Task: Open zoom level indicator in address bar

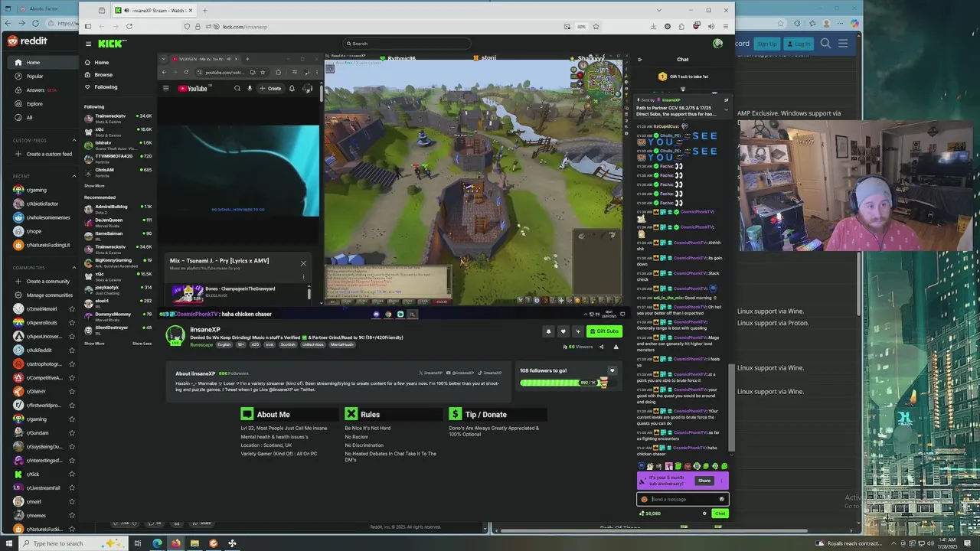Action: pyautogui.click(x=581, y=27)
